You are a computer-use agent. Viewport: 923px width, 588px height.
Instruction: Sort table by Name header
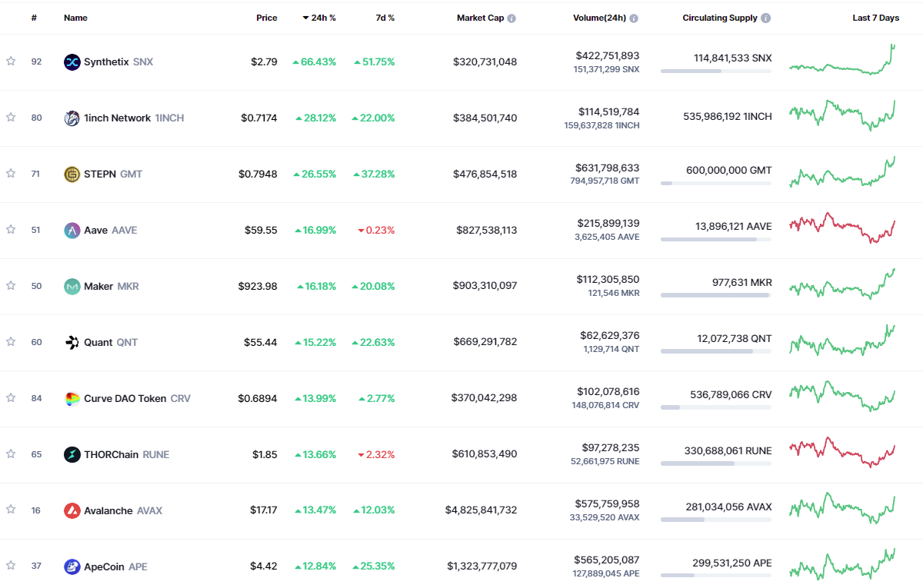(x=75, y=18)
